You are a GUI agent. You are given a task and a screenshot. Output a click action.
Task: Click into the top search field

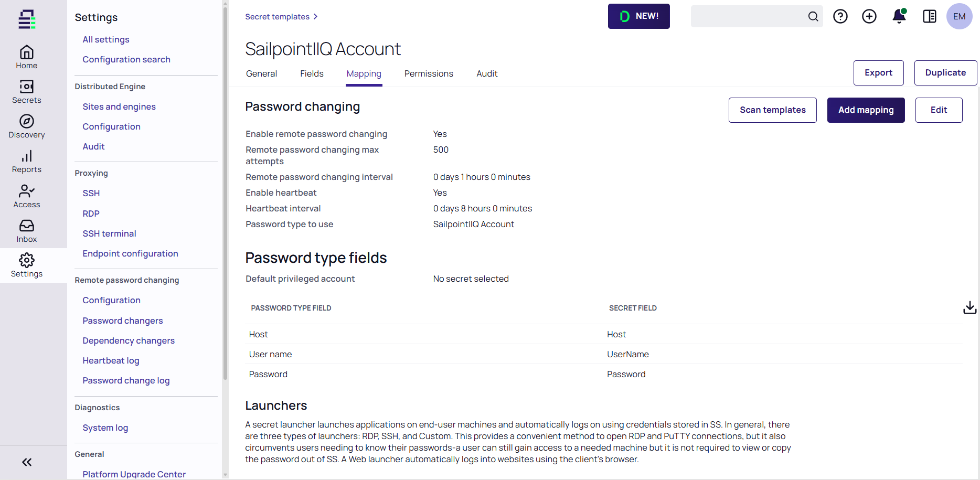pyautogui.click(x=749, y=16)
